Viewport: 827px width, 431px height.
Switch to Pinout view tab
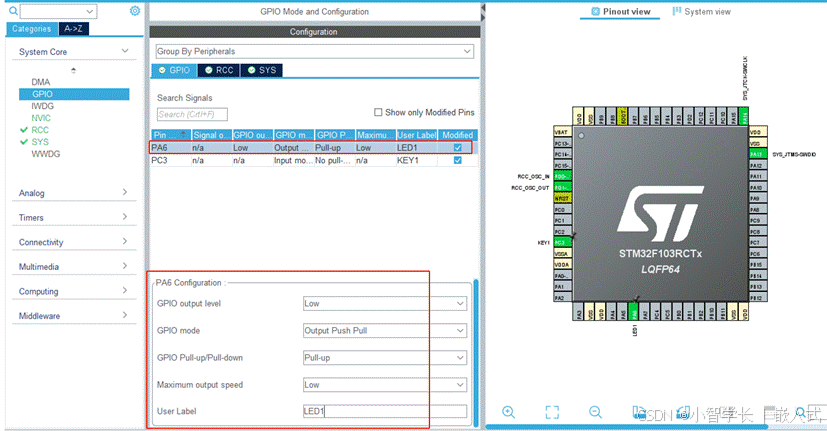[620, 12]
